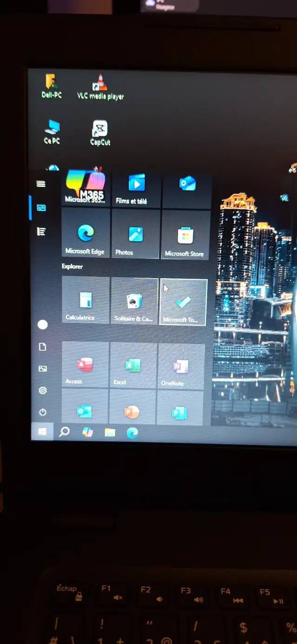Open File Explorer from the taskbar
The height and width of the screenshot is (644, 297).
click(x=110, y=433)
